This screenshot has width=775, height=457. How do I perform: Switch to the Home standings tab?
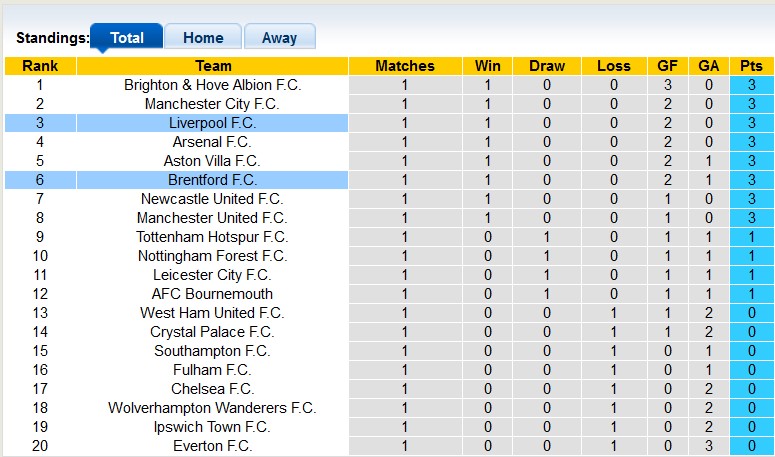(203, 38)
